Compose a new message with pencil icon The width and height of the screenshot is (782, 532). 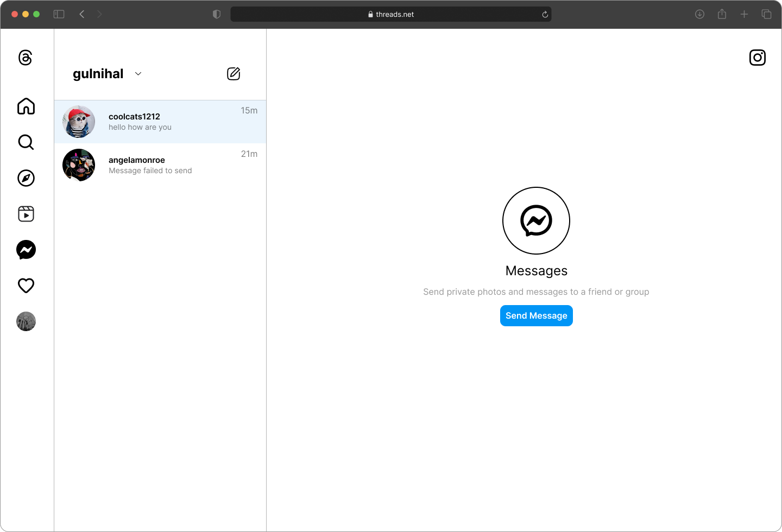[x=234, y=74]
